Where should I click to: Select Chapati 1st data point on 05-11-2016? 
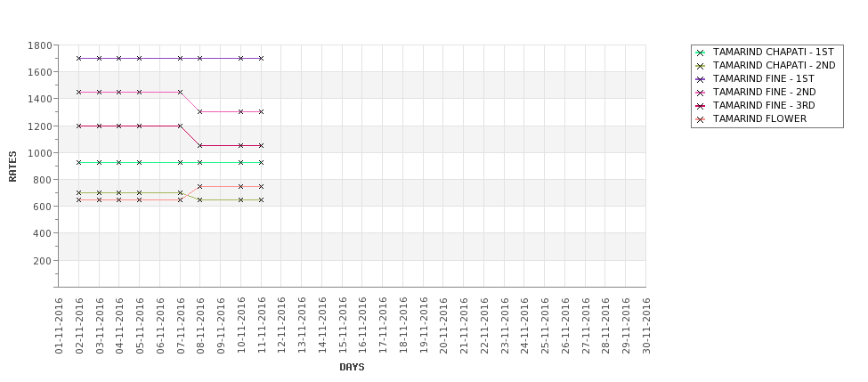click(x=140, y=162)
